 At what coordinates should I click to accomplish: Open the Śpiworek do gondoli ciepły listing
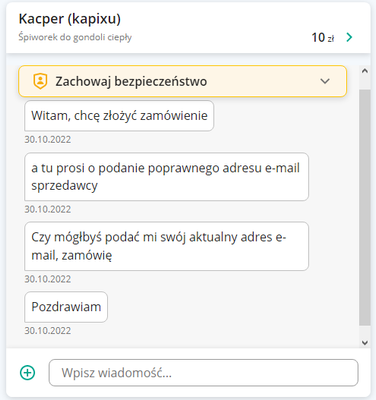[x=75, y=37]
